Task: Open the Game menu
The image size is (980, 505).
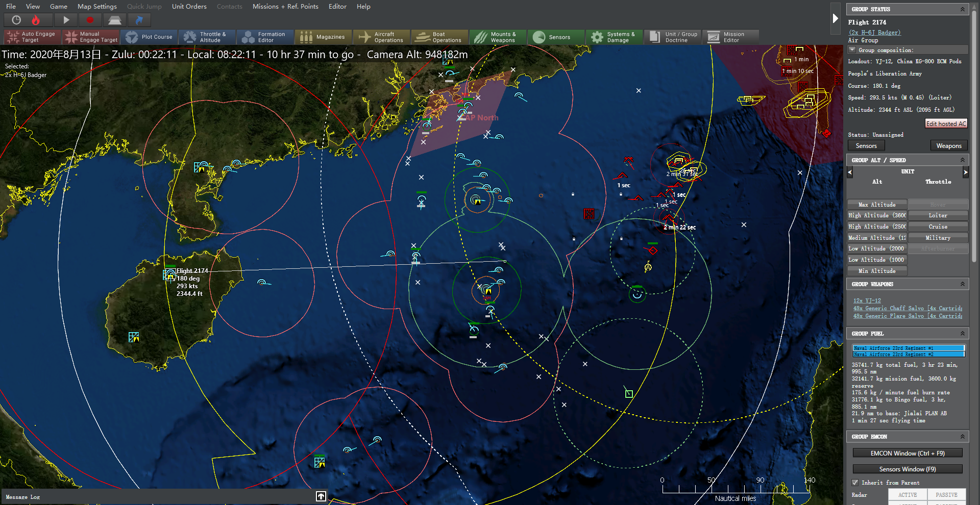Action: [x=59, y=7]
